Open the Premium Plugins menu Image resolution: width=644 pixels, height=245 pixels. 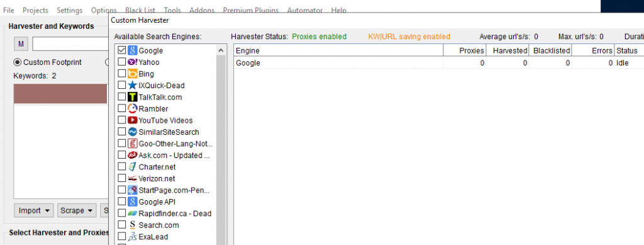[x=250, y=10]
